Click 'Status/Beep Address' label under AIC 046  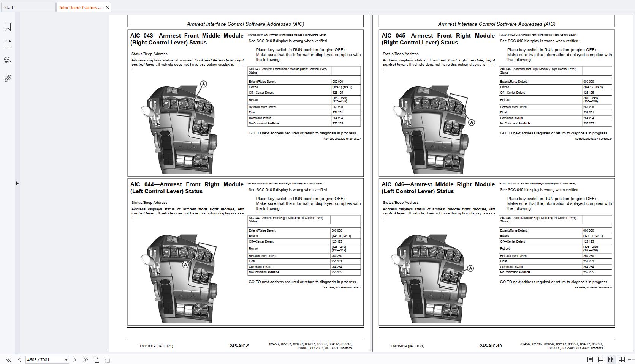(401, 203)
